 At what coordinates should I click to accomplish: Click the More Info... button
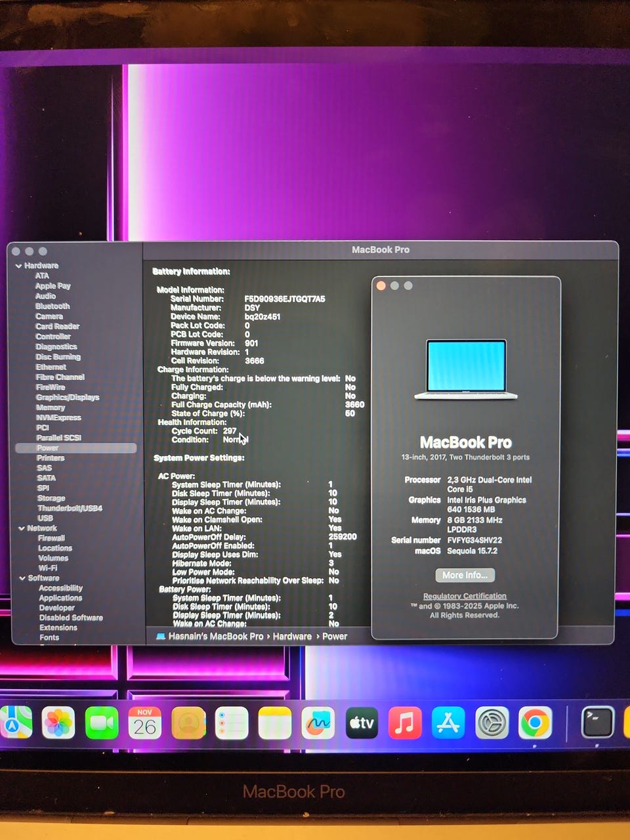tap(465, 575)
